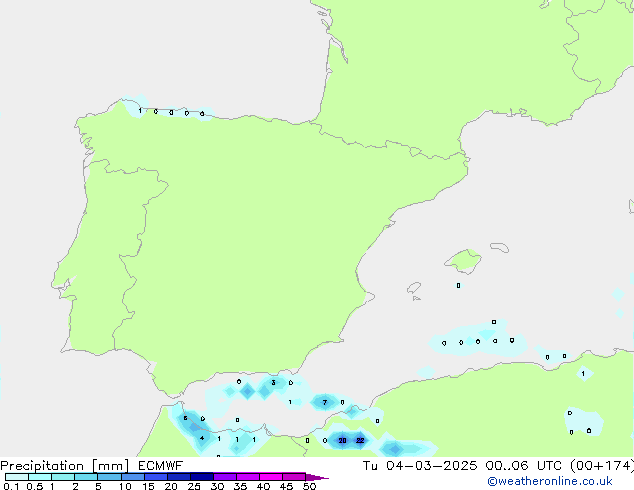Click the 40–45 mm magenta legend swatch

271,477
